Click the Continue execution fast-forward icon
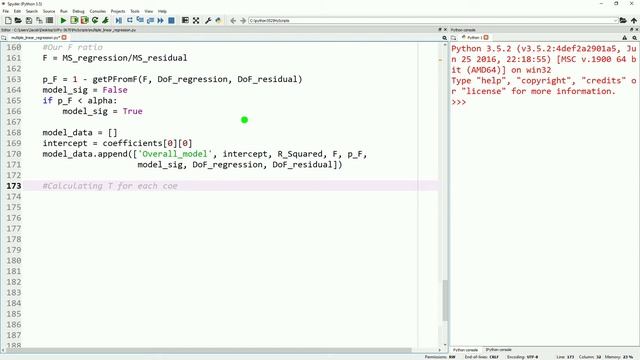 [161, 20]
